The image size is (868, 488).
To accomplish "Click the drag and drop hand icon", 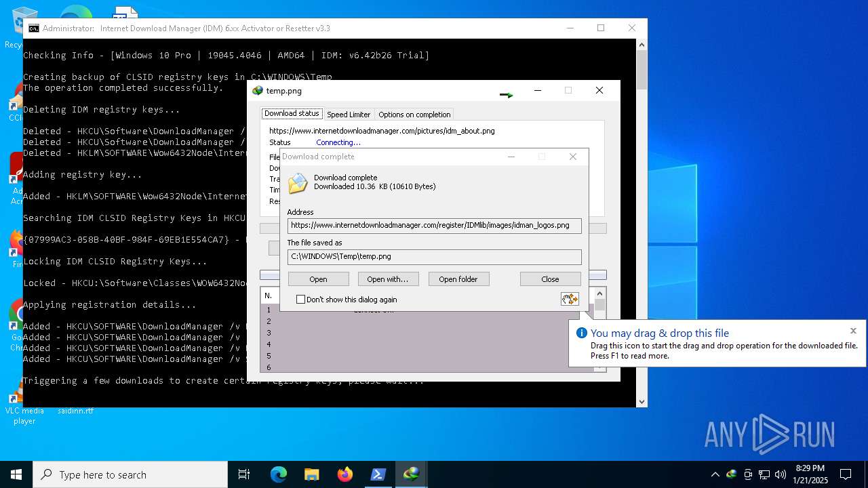I will pyautogui.click(x=570, y=299).
